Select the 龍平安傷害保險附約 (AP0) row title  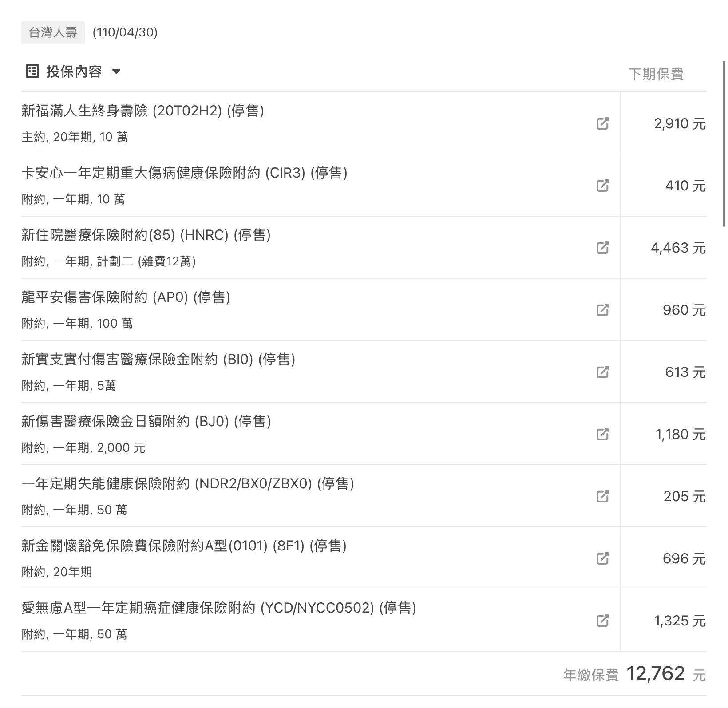tap(126, 297)
